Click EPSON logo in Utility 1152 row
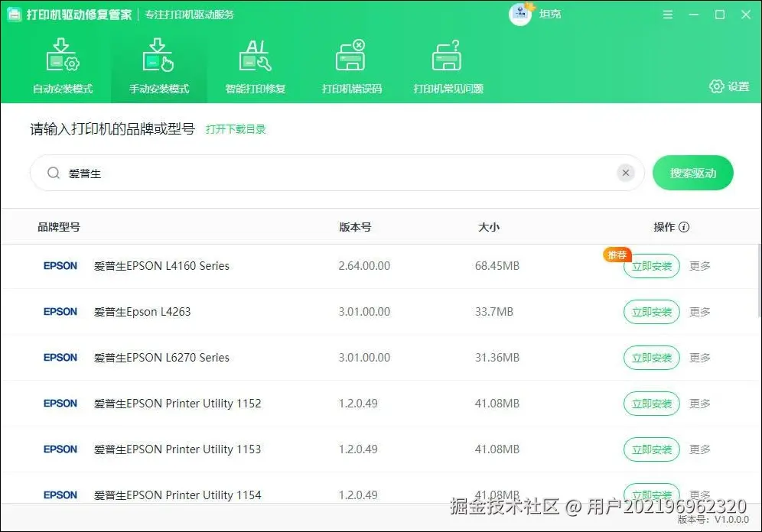The width and height of the screenshot is (762, 532). click(x=60, y=404)
